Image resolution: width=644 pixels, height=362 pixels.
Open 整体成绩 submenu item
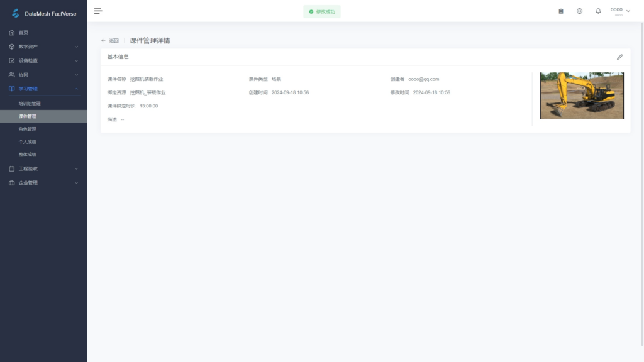coord(28,155)
